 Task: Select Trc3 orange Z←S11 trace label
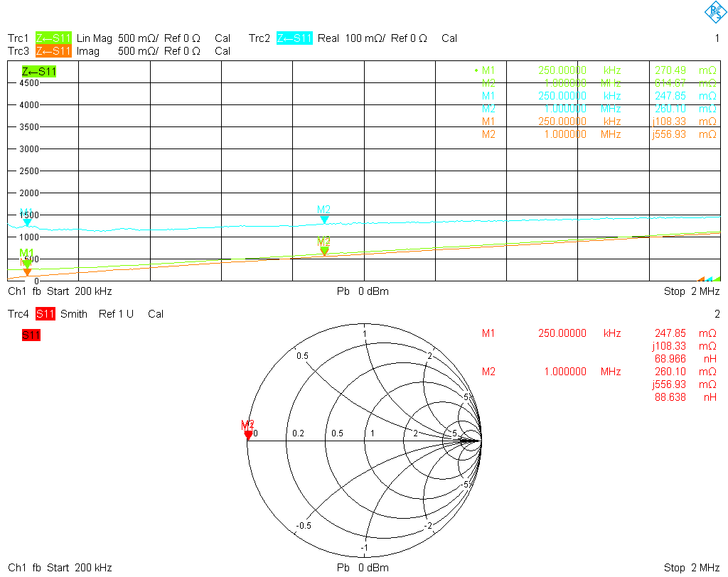[x=53, y=51]
